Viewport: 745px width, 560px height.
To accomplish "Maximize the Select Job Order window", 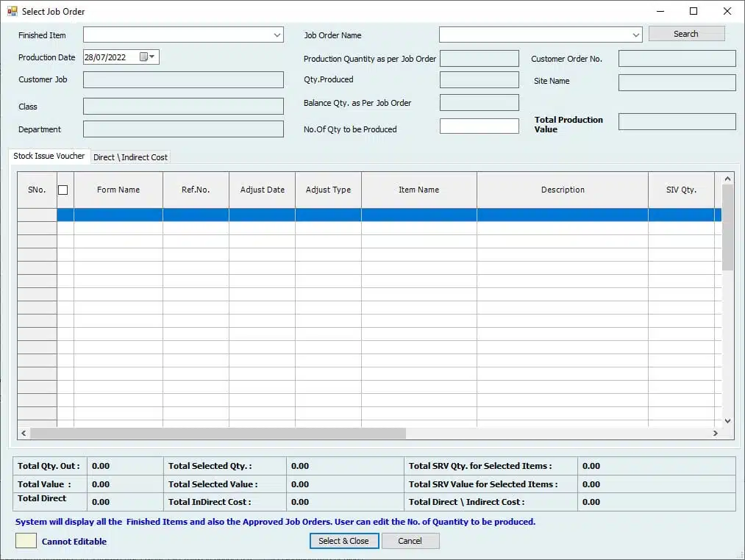I will click(694, 11).
